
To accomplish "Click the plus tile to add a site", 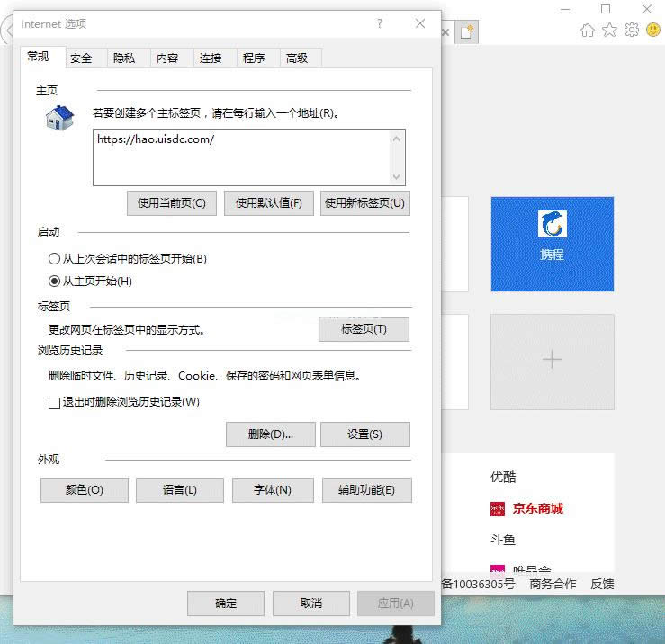I will coord(552,360).
